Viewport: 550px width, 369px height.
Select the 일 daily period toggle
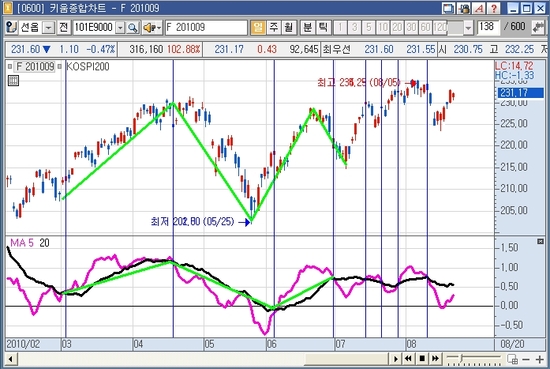tap(258, 27)
